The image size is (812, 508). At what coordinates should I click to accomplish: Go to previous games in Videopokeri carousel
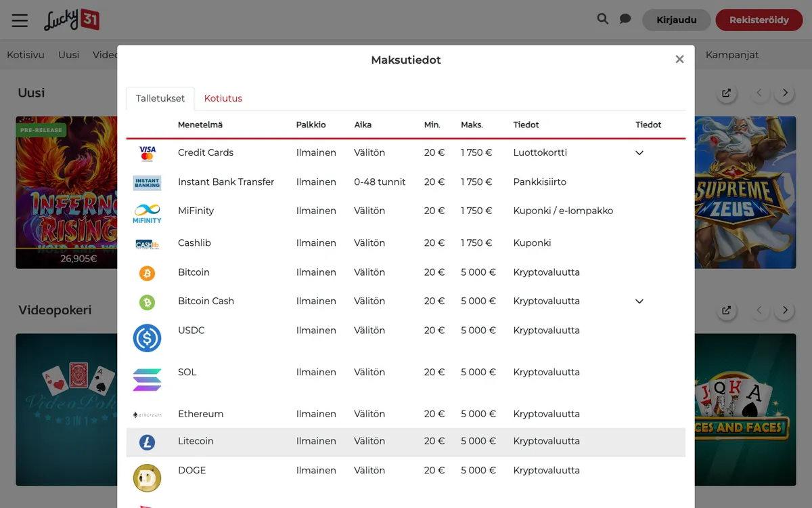(x=759, y=310)
